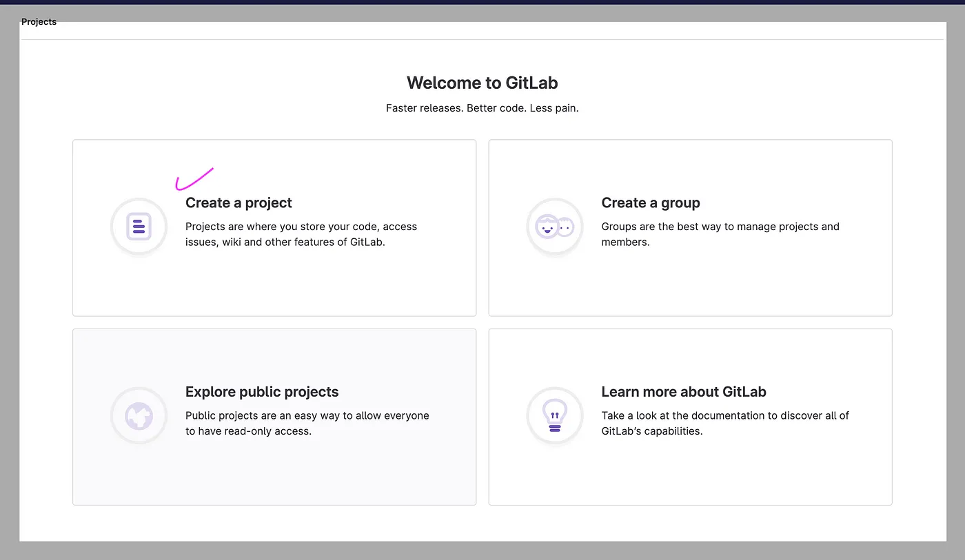Viewport: 965px width, 560px height.
Task: Click the Learn more lightbulb icon
Action: point(555,415)
